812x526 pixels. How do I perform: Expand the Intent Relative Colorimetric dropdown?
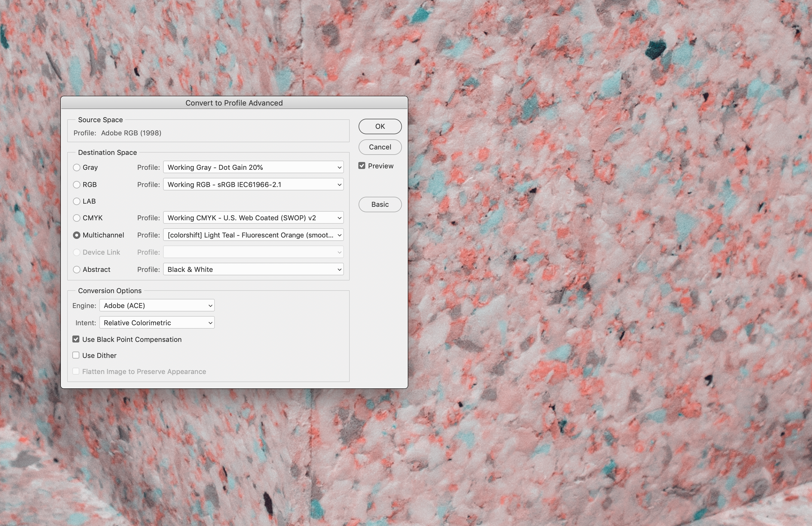(x=157, y=323)
